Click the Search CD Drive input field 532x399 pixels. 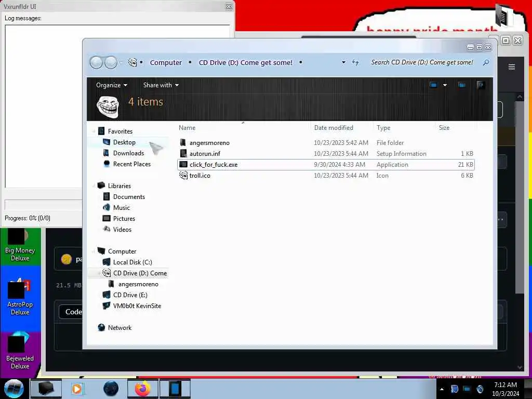(x=422, y=62)
